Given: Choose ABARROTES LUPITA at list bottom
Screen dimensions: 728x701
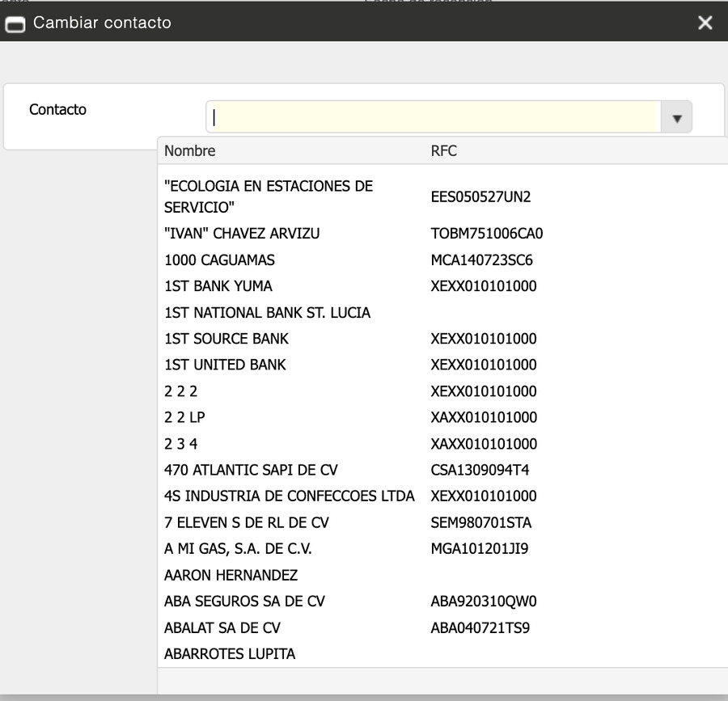Looking at the screenshot, I should (230, 653).
